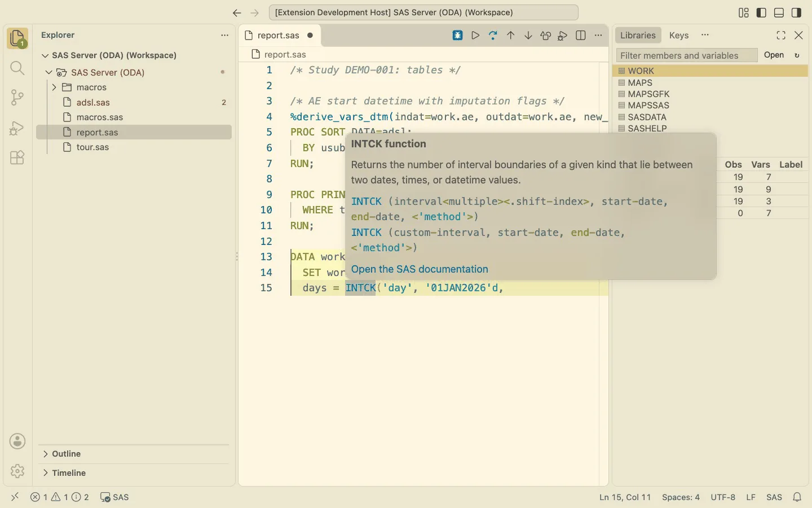Click the blue bug debug toolbar icon
The width and height of the screenshot is (812, 508).
[x=458, y=36]
